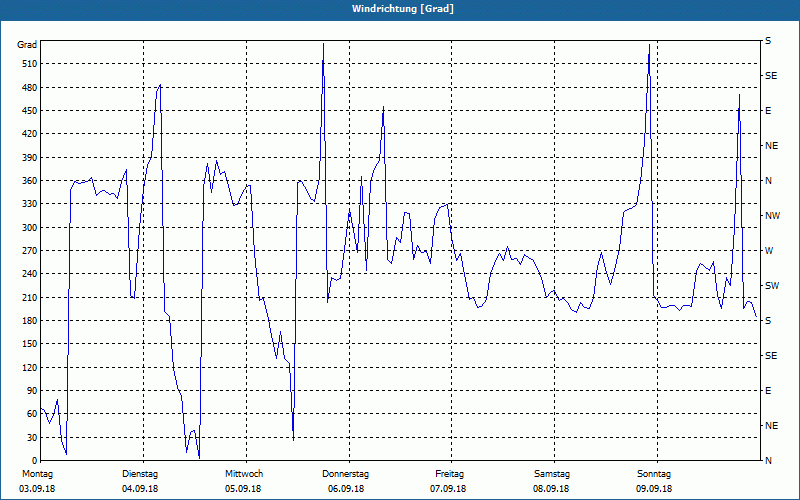
Task: Pick the 300 y-axis value
Action: [30, 228]
